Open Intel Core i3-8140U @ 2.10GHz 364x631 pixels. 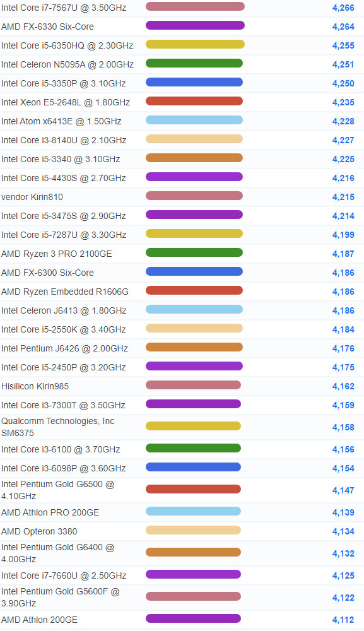click(x=64, y=140)
